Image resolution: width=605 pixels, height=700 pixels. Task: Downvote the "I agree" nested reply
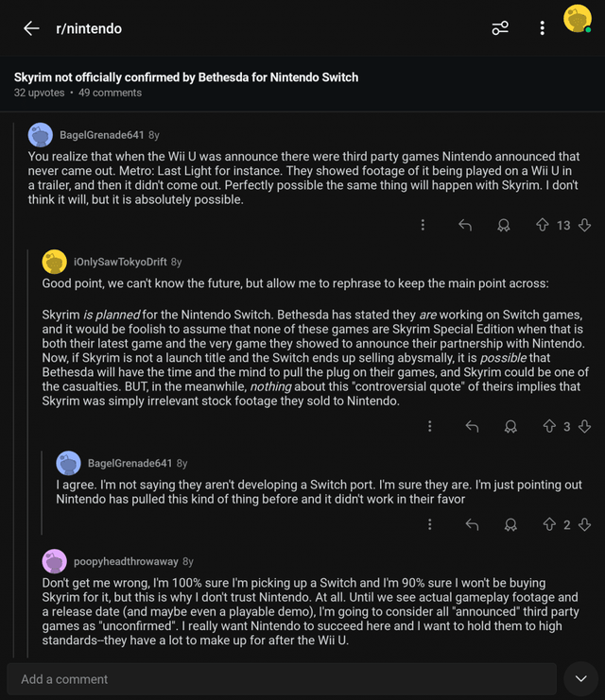click(584, 524)
